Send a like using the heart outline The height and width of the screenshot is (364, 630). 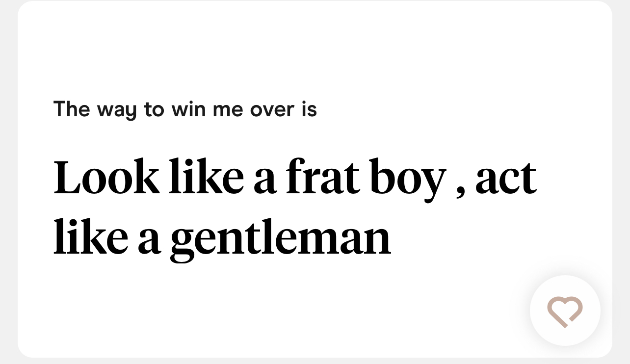click(x=565, y=311)
